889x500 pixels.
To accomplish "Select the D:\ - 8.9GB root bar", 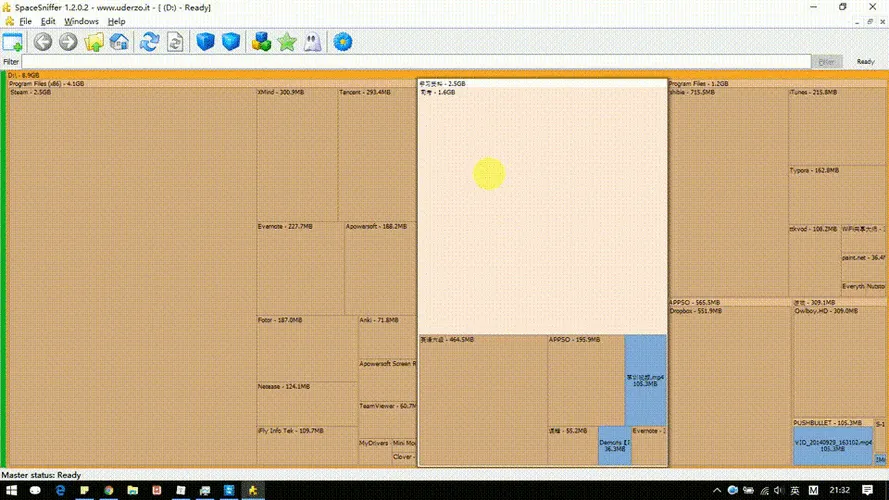I will [x=444, y=75].
